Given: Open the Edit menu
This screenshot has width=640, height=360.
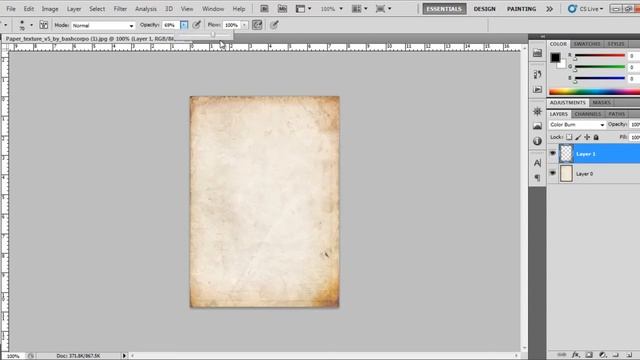Looking at the screenshot, I should [29, 9].
